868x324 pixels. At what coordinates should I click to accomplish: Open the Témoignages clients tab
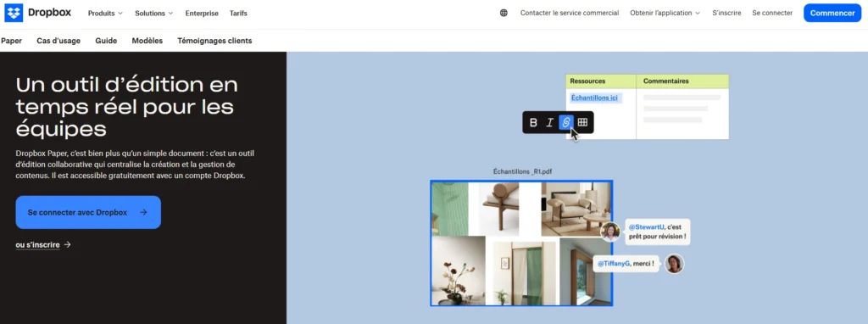(214, 41)
